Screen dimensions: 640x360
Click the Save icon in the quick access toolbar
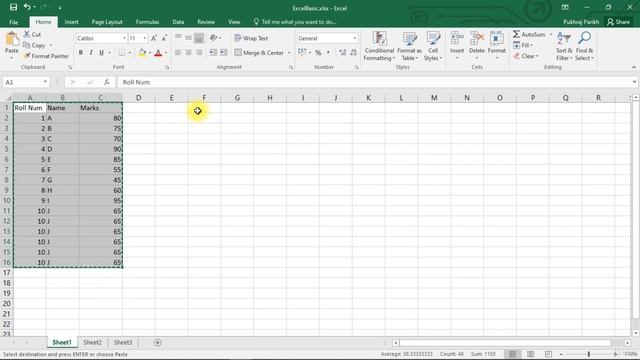(x=13, y=7)
